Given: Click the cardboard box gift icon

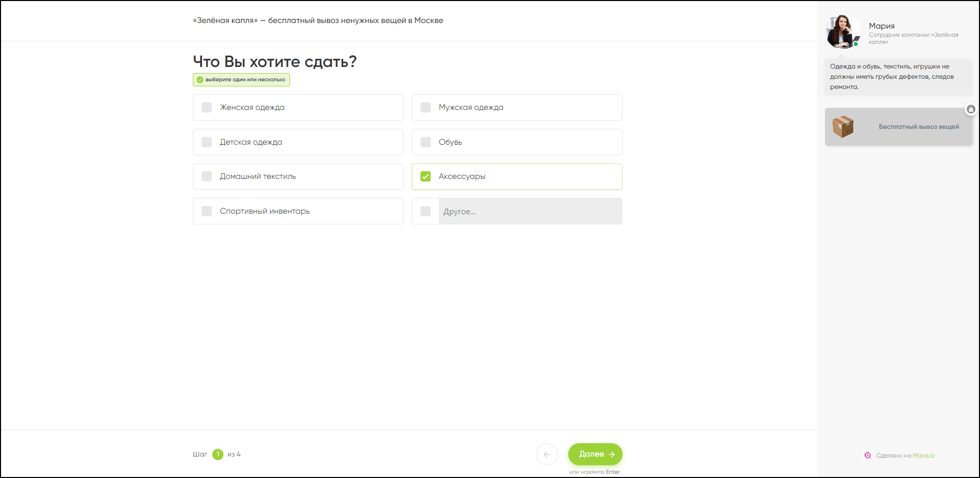Looking at the screenshot, I should click(x=843, y=127).
